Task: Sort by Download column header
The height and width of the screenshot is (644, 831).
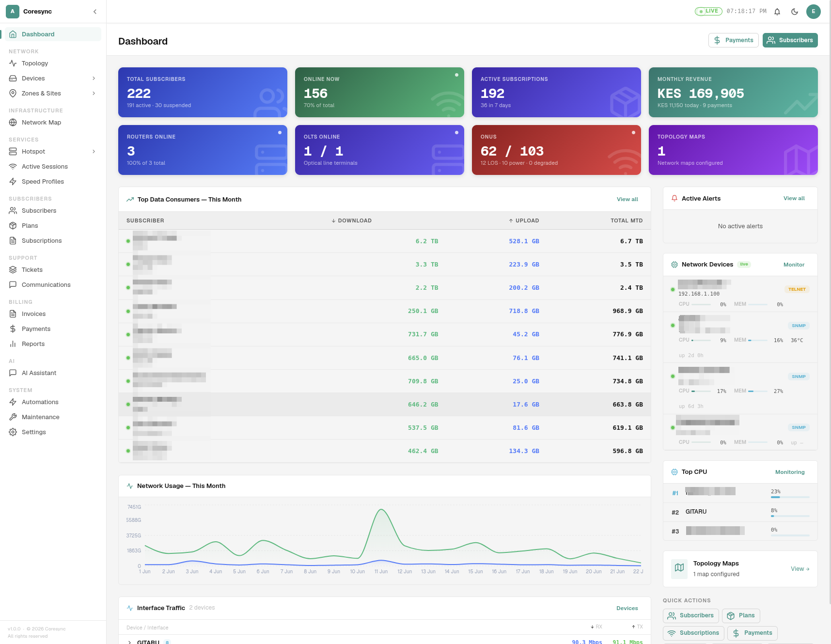Action: click(x=351, y=221)
